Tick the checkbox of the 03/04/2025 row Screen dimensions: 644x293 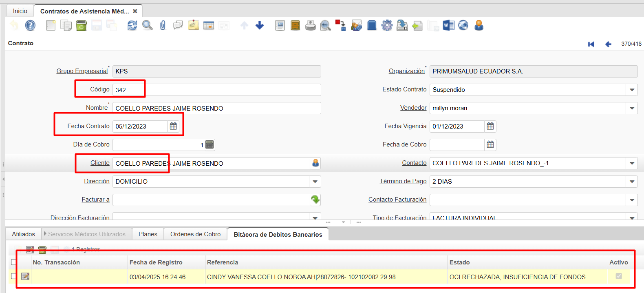coord(14,276)
